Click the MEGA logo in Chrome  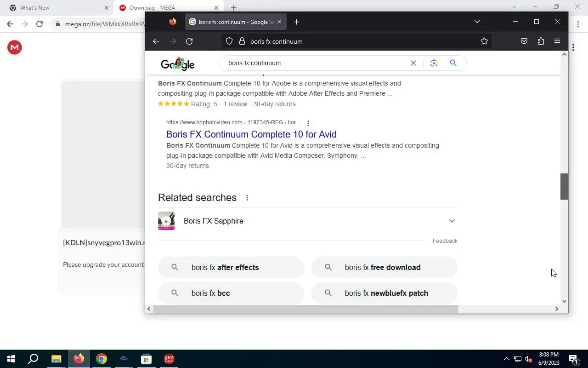[15, 47]
